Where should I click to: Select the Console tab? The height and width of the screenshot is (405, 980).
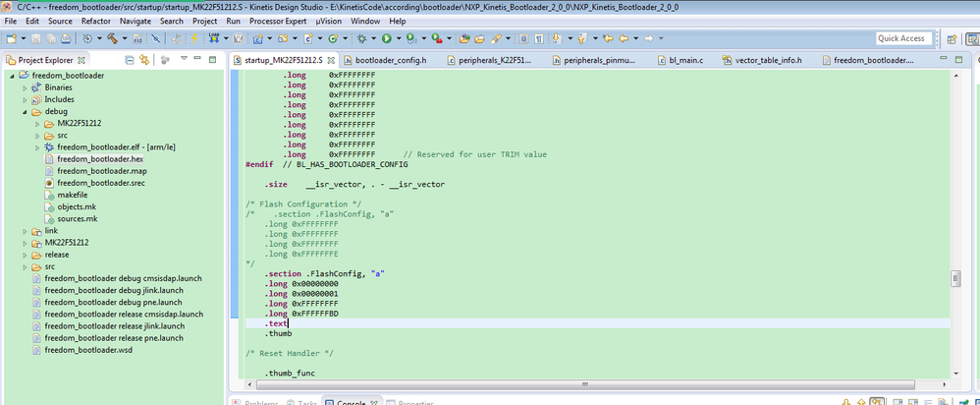(351, 402)
